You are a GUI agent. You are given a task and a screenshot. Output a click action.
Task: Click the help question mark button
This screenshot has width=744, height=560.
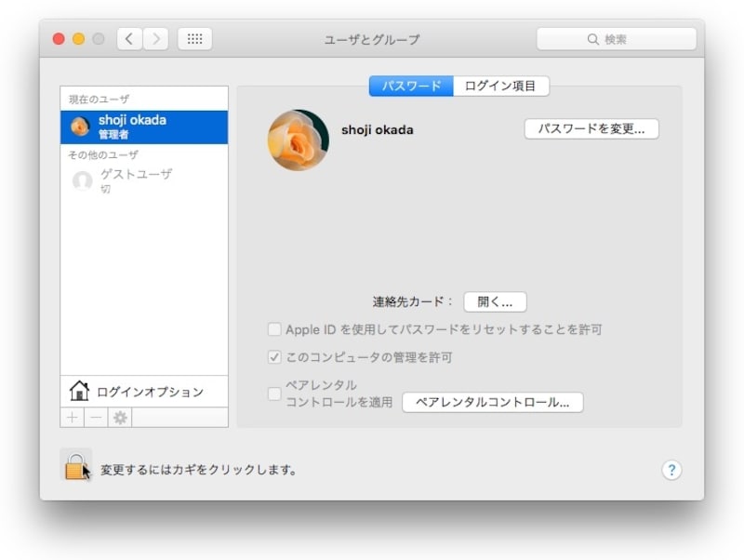click(671, 470)
